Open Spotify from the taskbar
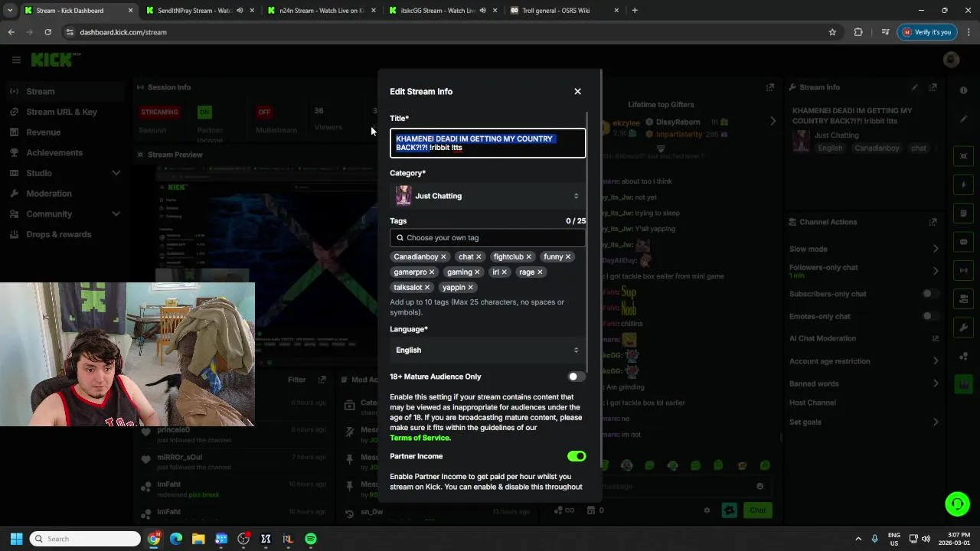The height and width of the screenshot is (551, 980). [x=310, y=539]
